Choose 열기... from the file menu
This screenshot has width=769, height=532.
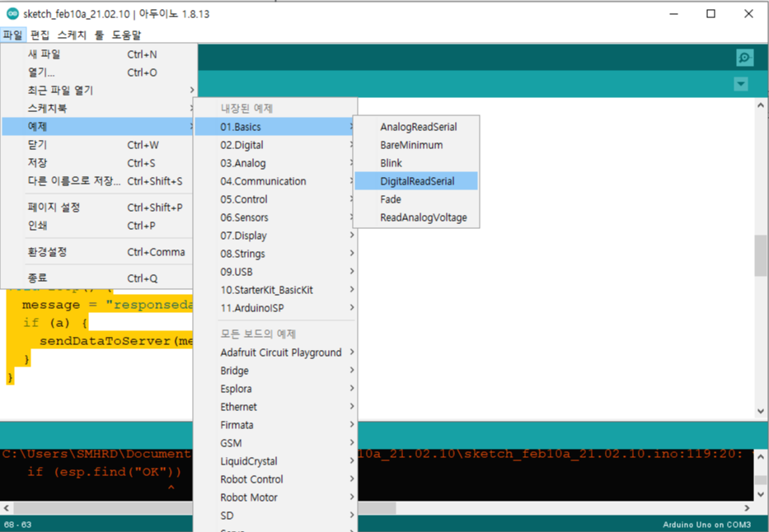point(98,72)
